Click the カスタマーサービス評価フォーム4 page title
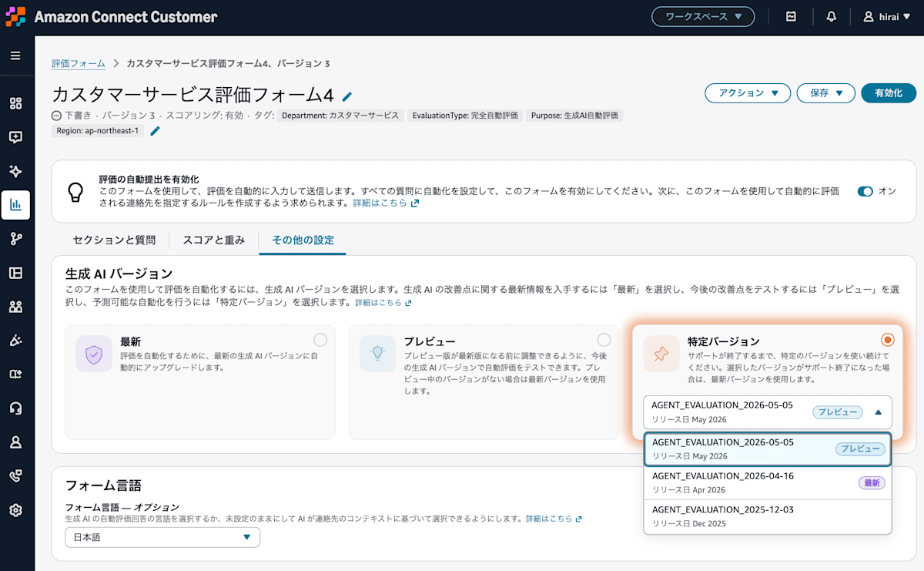This screenshot has width=924, height=571. [192, 95]
